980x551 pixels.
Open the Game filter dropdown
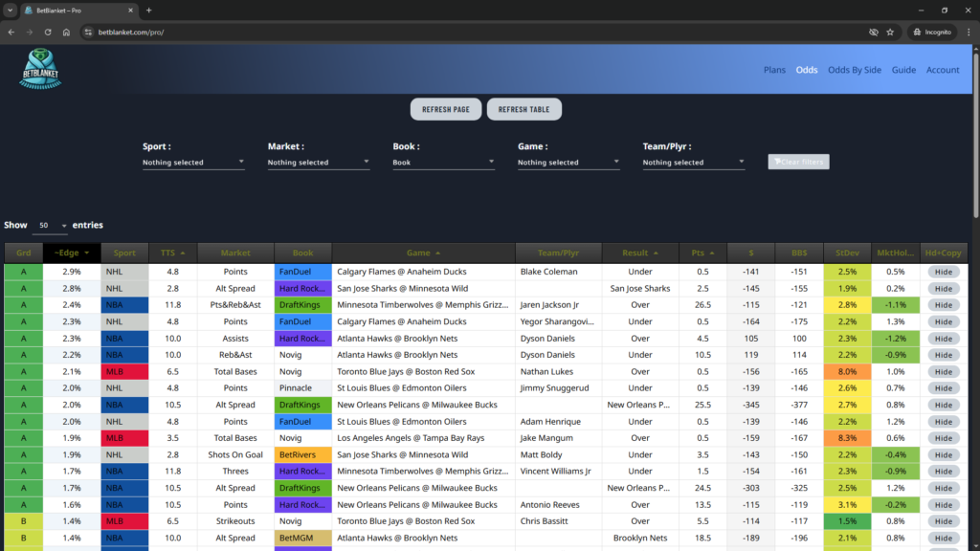tap(568, 163)
